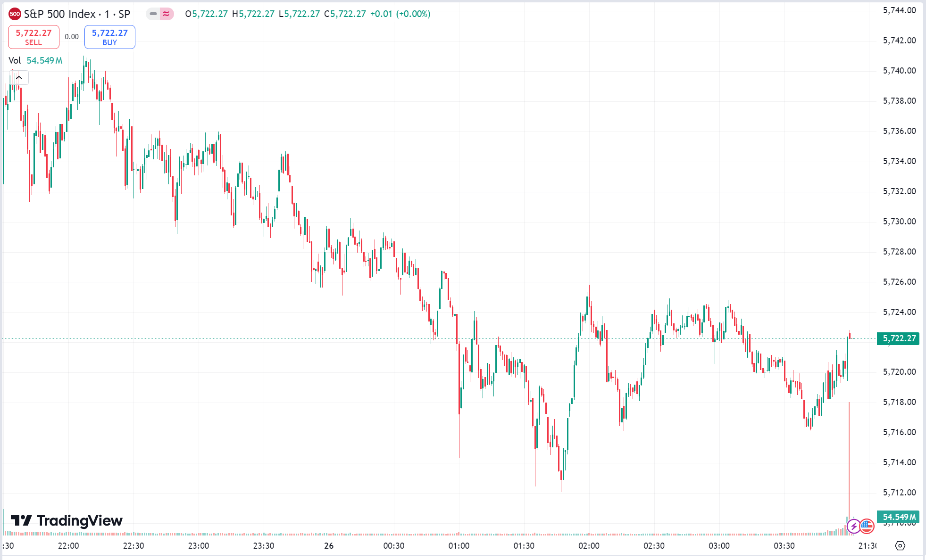Viewport: 926px width, 560px height.
Task: Click the US flag event icon
Action: coord(867,526)
